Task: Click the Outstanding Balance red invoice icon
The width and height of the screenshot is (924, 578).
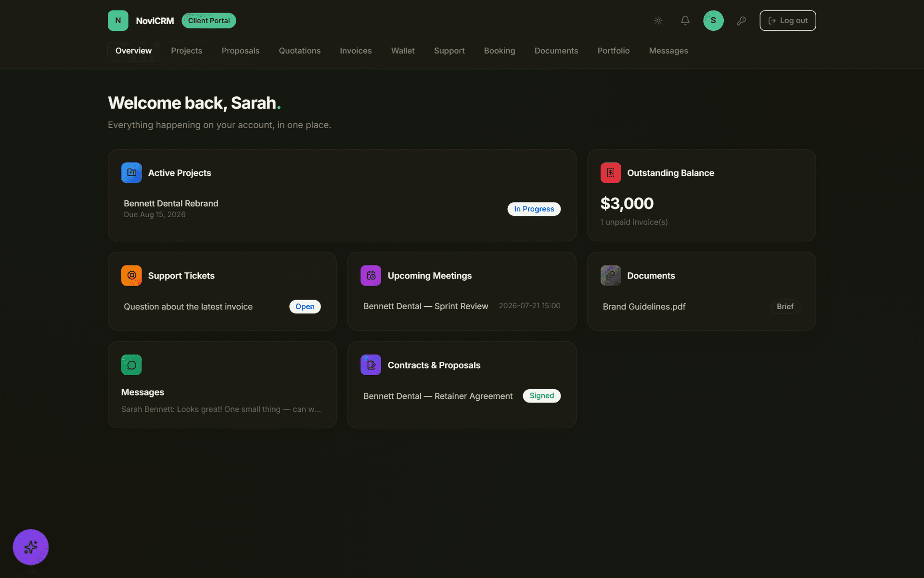Action: click(611, 173)
